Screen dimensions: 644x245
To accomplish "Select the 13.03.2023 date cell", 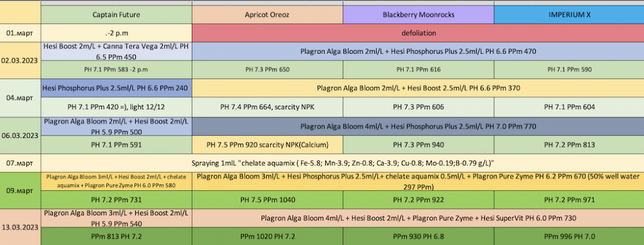I will 20,227.
